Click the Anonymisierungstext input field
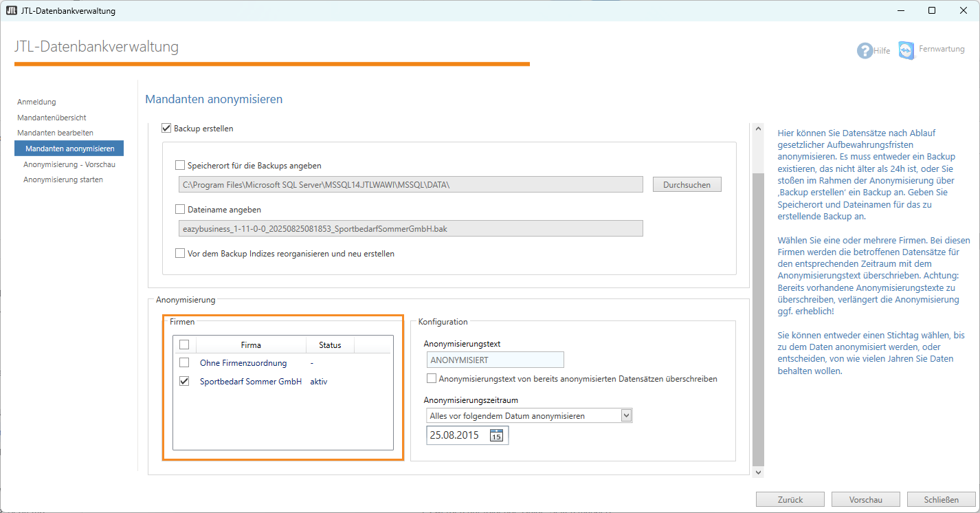The width and height of the screenshot is (980, 513). pos(493,360)
